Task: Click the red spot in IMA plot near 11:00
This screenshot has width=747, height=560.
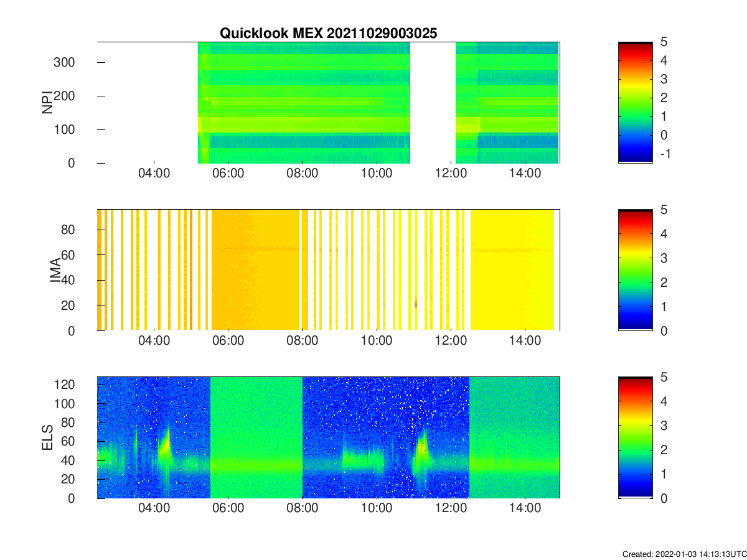Action: [415, 303]
